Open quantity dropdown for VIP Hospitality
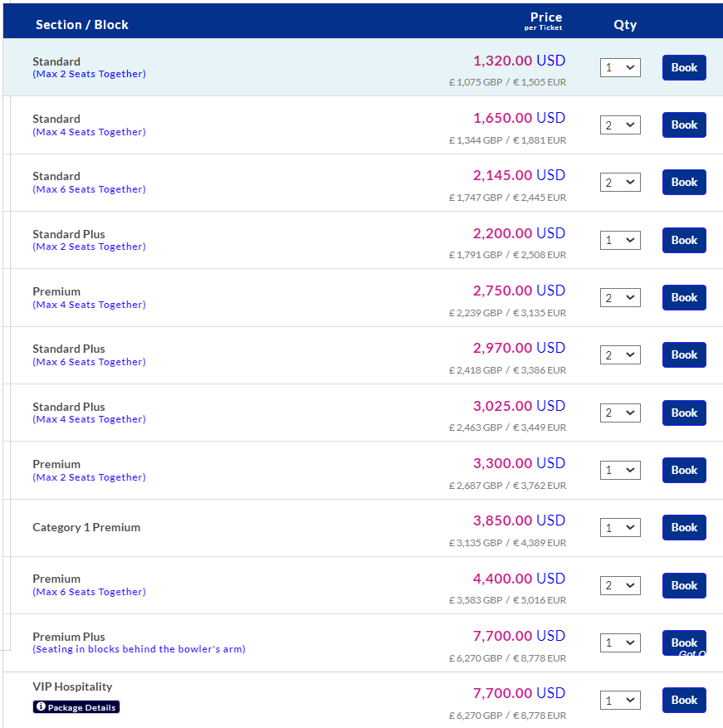This screenshot has width=723, height=728. [x=620, y=700]
